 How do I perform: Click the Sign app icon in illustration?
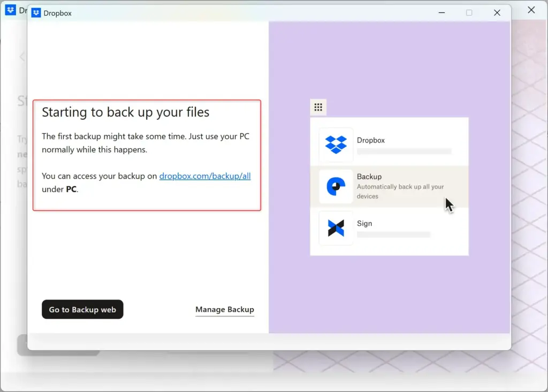(x=336, y=228)
